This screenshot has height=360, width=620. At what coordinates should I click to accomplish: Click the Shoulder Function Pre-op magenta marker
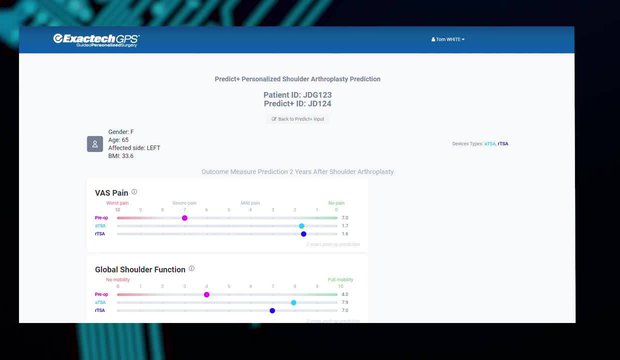(x=206, y=295)
